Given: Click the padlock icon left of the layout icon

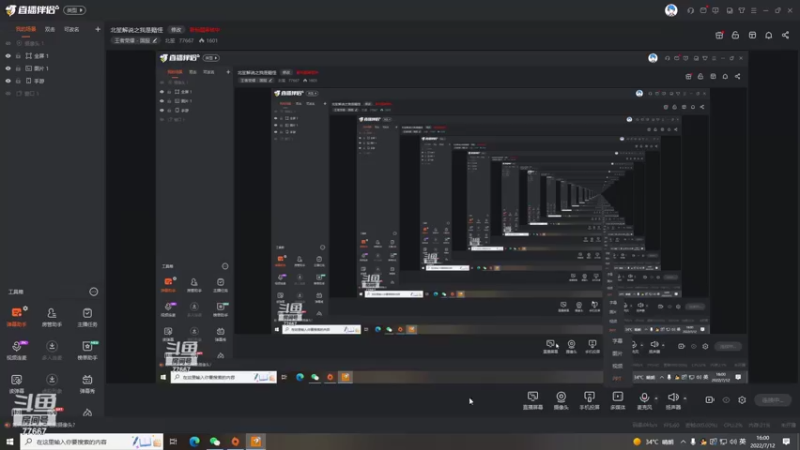Looking at the screenshot, I should pyautogui.click(x=735, y=35).
